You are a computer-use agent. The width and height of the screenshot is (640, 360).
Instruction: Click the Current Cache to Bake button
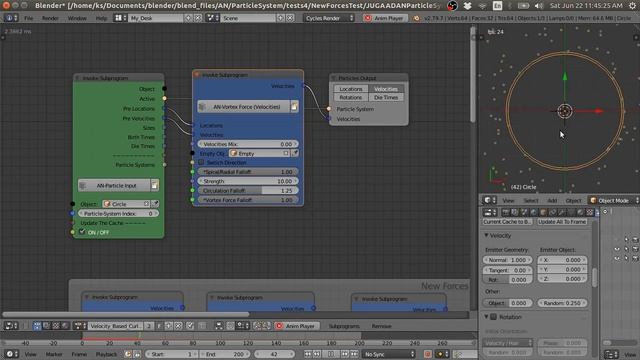[x=507, y=222]
